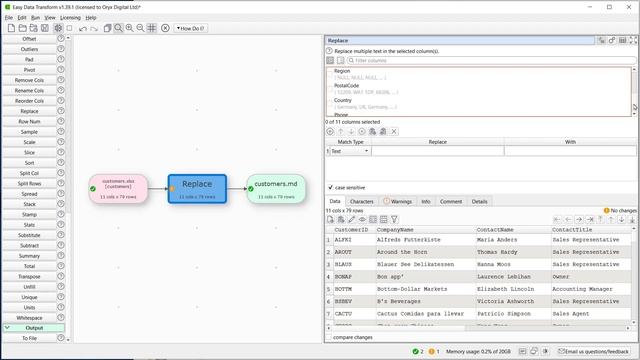Open the How Do I? dropdown
Viewport: 640px width, 360px height.
click(191, 29)
